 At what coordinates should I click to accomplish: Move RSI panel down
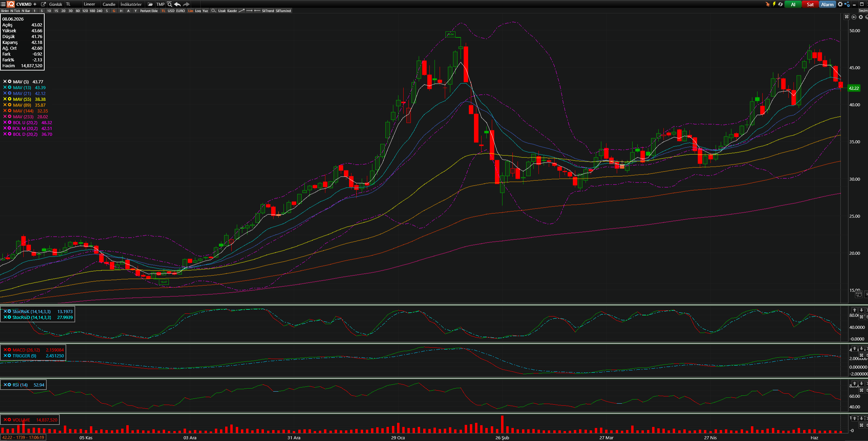pos(861,383)
